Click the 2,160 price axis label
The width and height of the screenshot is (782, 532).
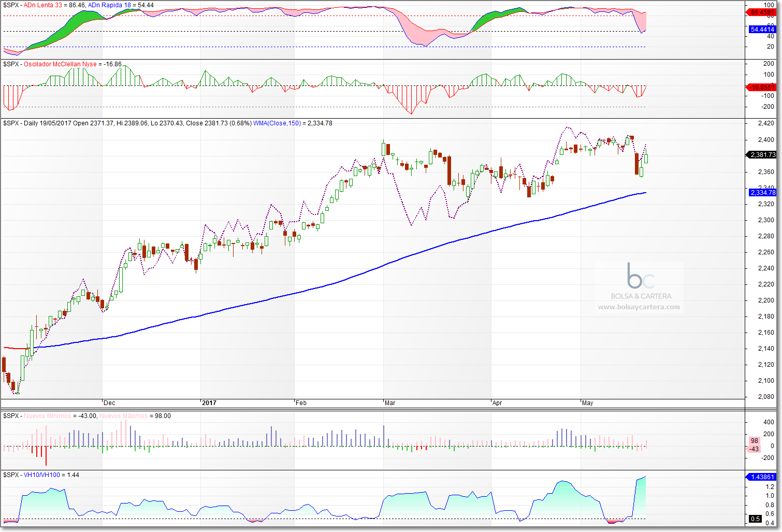tap(766, 333)
